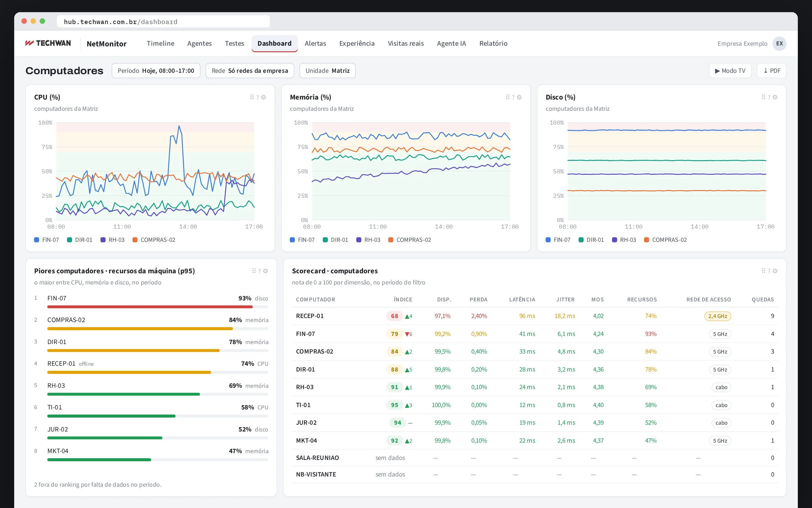Select RECEP-01 row in the scorecard table

[x=535, y=316]
